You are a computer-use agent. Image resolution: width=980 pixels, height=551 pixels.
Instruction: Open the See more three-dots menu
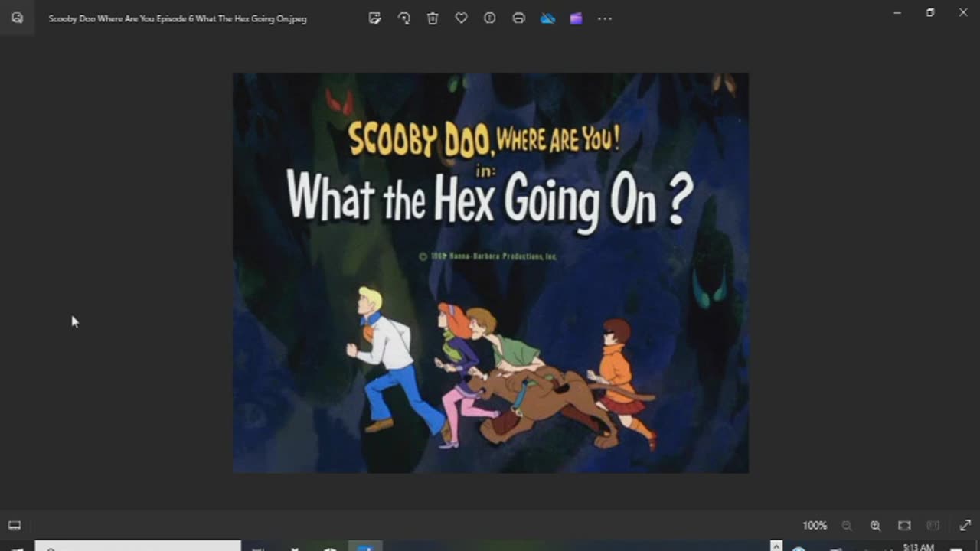coord(605,18)
